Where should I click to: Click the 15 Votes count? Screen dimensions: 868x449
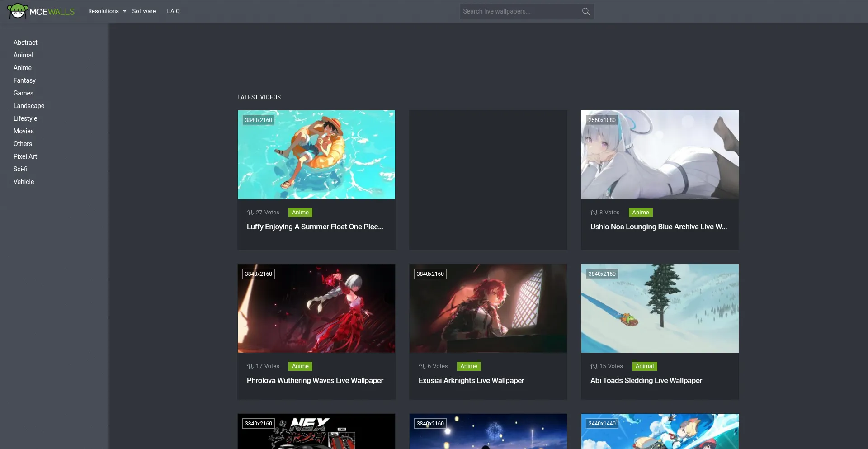[611, 366]
